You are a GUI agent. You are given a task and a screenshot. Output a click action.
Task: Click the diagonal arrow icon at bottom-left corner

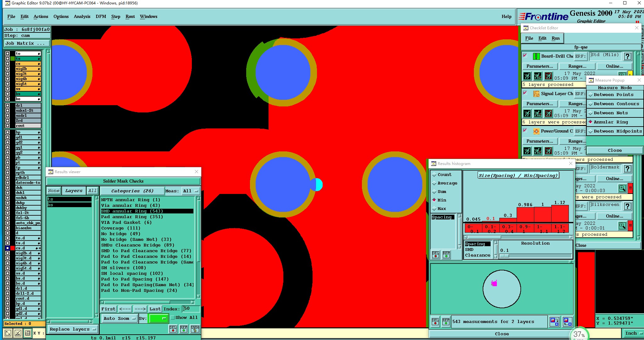8,333
